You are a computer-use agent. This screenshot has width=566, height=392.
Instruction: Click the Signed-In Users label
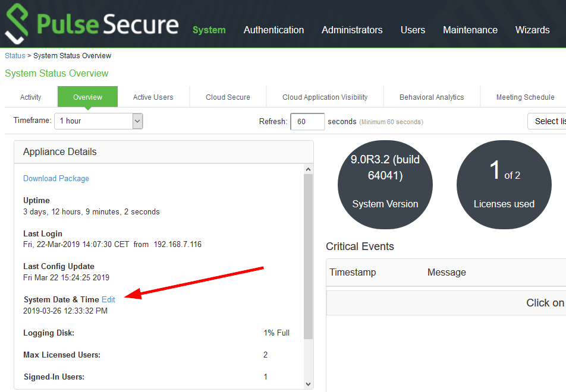point(54,377)
